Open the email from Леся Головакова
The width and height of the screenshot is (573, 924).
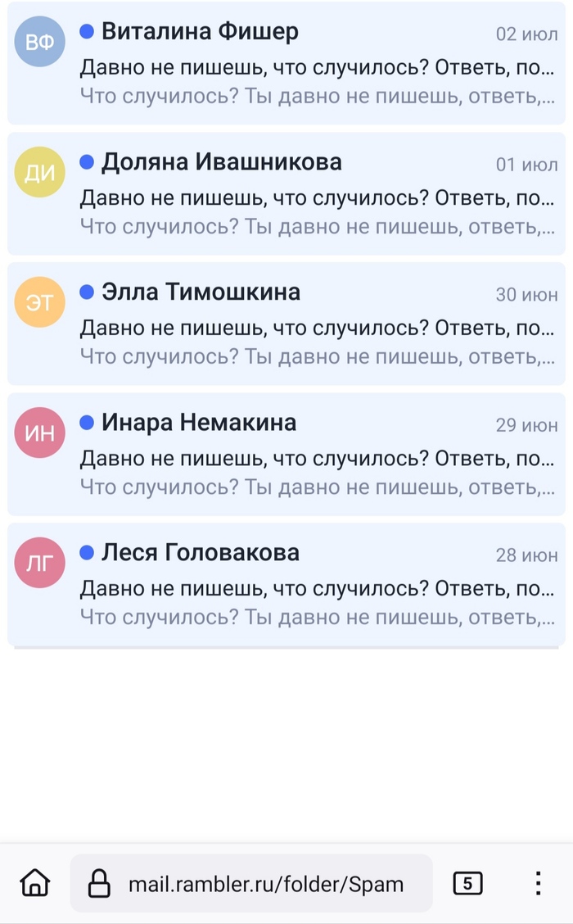[286, 585]
